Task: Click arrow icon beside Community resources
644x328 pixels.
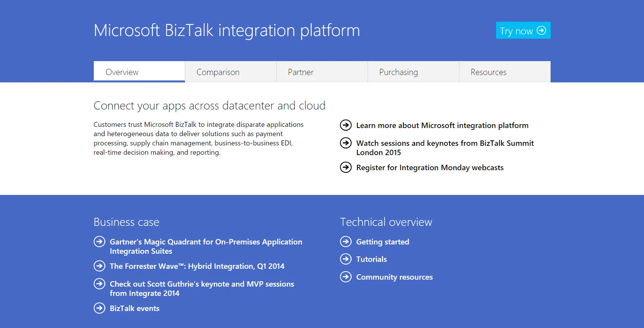Action: click(x=346, y=277)
